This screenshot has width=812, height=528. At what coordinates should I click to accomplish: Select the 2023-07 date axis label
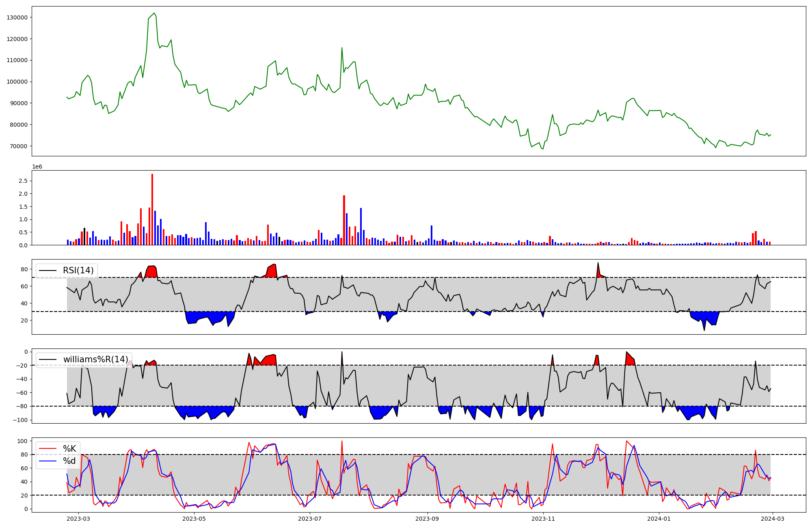click(310, 519)
